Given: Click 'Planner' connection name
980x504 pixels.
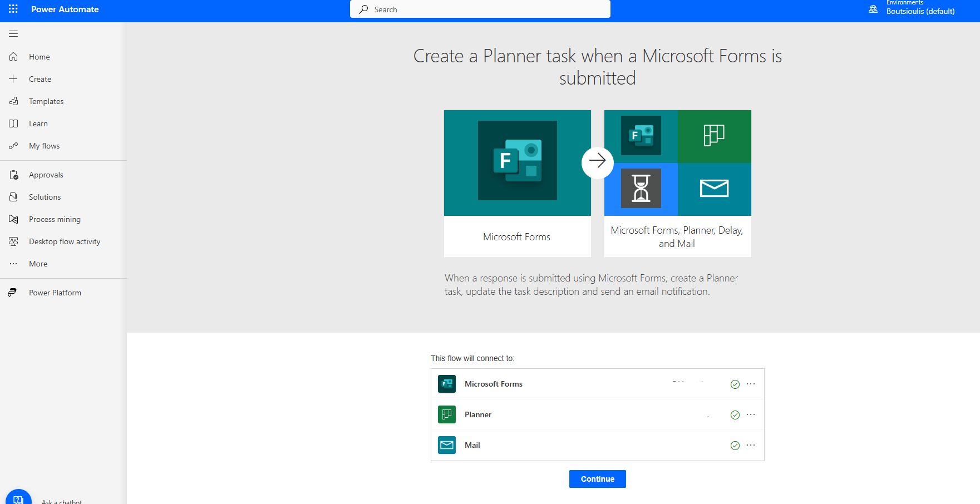Looking at the screenshot, I should click(478, 414).
